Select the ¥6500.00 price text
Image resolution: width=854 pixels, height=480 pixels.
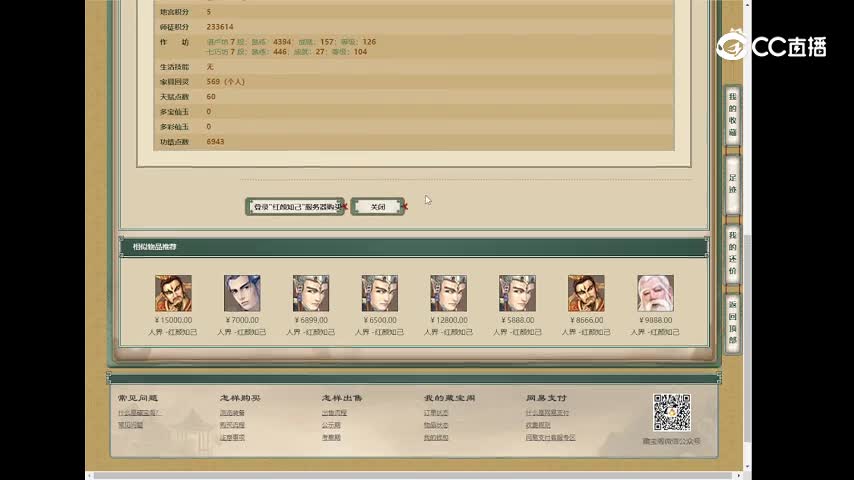click(380, 320)
